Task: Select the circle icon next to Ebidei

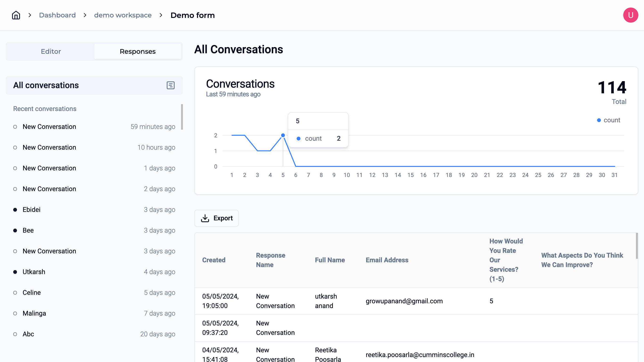Action: pyautogui.click(x=15, y=210)
